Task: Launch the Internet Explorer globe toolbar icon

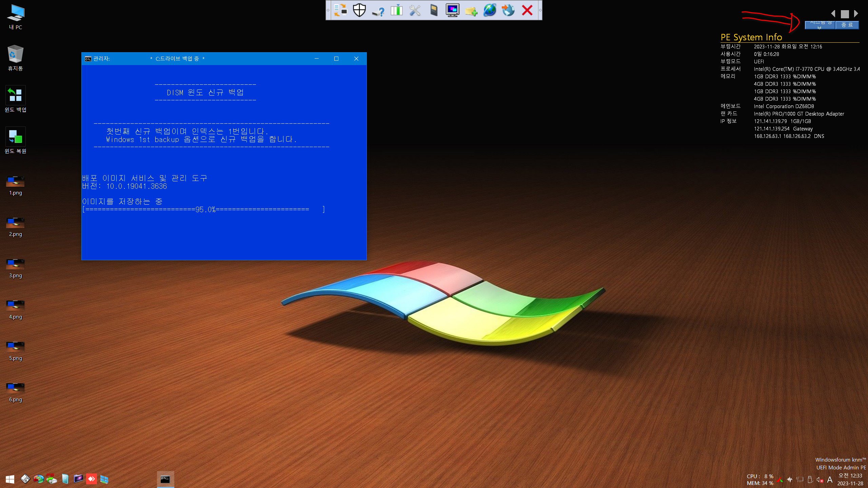Action: (x=490, y=10)
